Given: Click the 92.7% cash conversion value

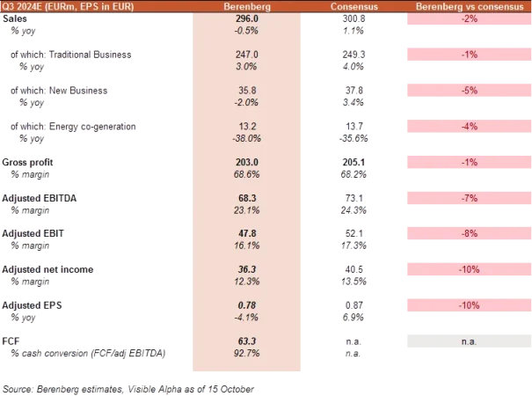Looking at the screenshot, I should (246, 353).
